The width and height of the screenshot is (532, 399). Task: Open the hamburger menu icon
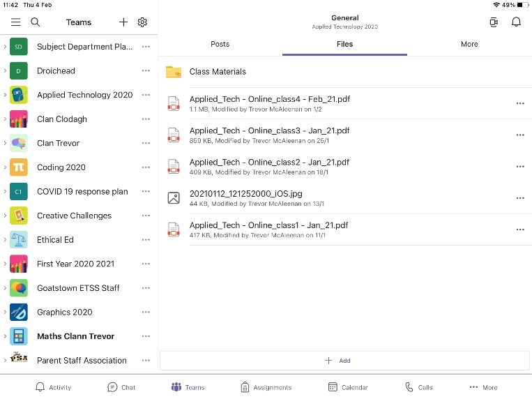click(15, 22)
